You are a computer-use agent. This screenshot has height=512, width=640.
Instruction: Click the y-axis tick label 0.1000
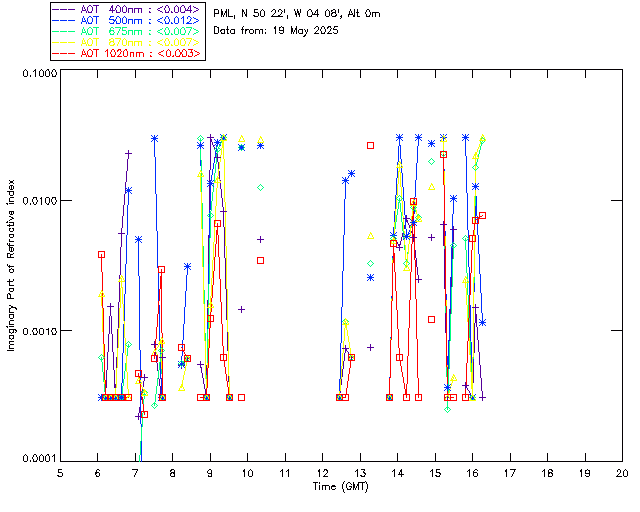(40, 73)
